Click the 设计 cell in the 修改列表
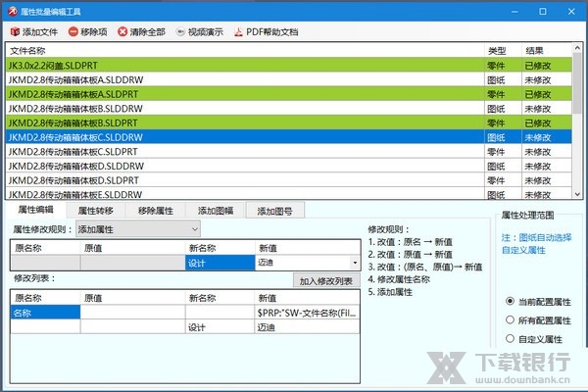588x392 pixels. 220,326
